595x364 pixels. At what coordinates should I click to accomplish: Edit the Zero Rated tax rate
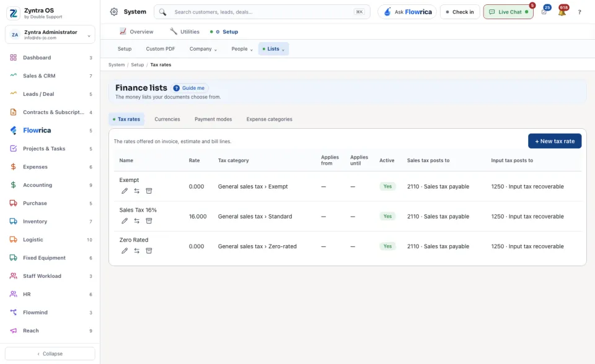[x=125, y=251]
